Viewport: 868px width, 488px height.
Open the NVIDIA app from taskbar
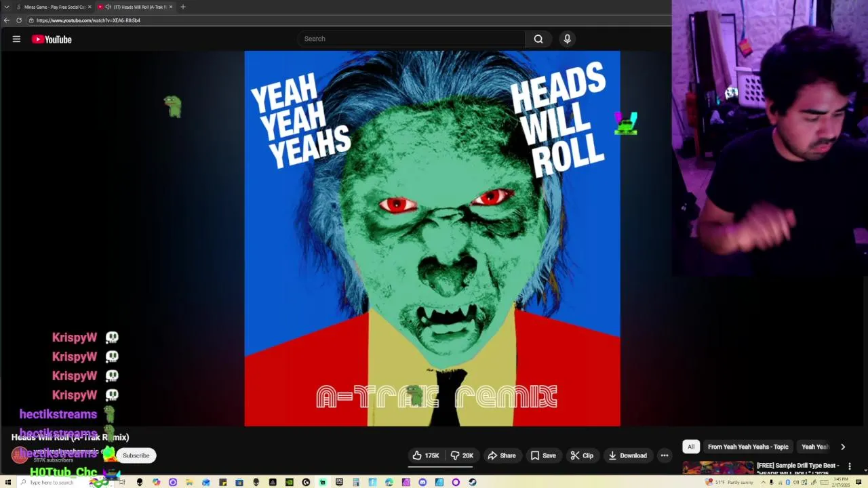(x=290, y=482)
